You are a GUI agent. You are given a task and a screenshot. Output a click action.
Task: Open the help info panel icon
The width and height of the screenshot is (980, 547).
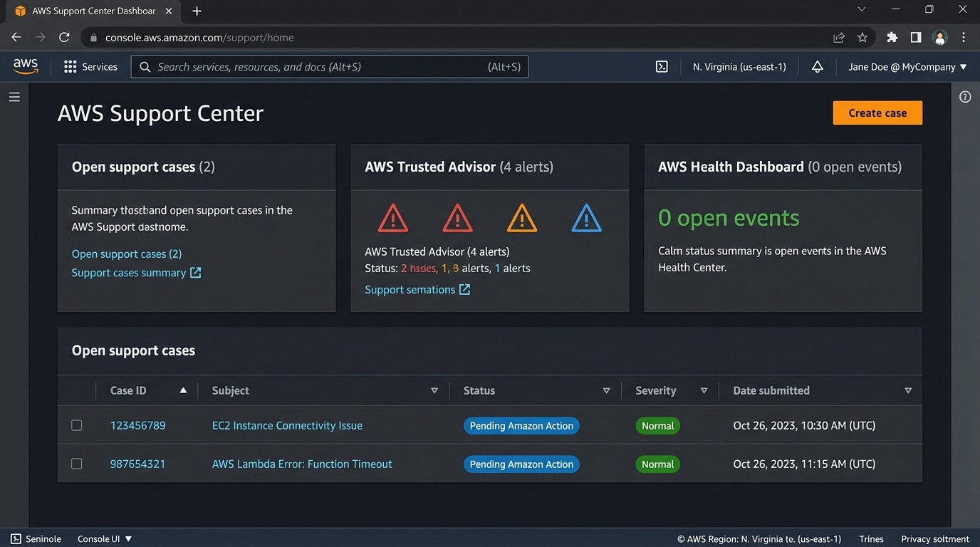click(x=965, y=97)
